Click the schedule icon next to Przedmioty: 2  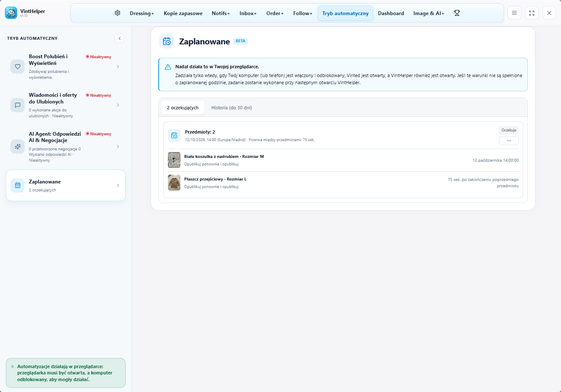click(174, 135)
